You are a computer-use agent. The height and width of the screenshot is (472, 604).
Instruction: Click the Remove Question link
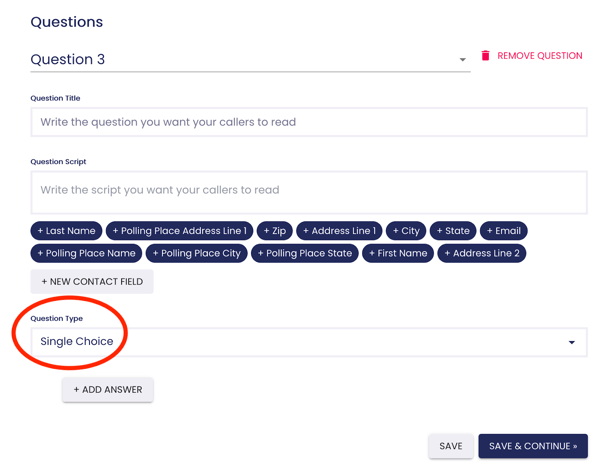[539, 56]
